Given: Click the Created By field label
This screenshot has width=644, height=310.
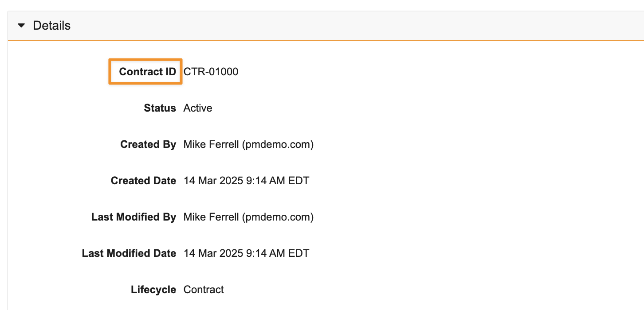Looking at the screenshot, I should pyautogui.click(x=148, y=144).
